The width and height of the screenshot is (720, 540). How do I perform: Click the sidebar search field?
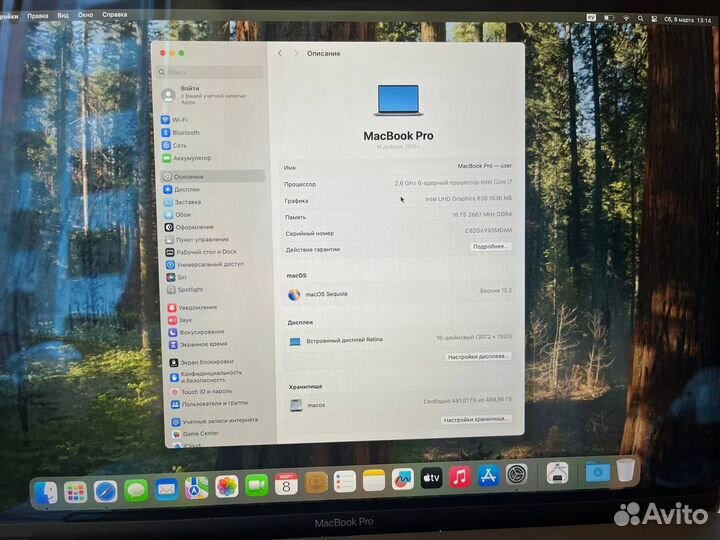pos(210,72)
